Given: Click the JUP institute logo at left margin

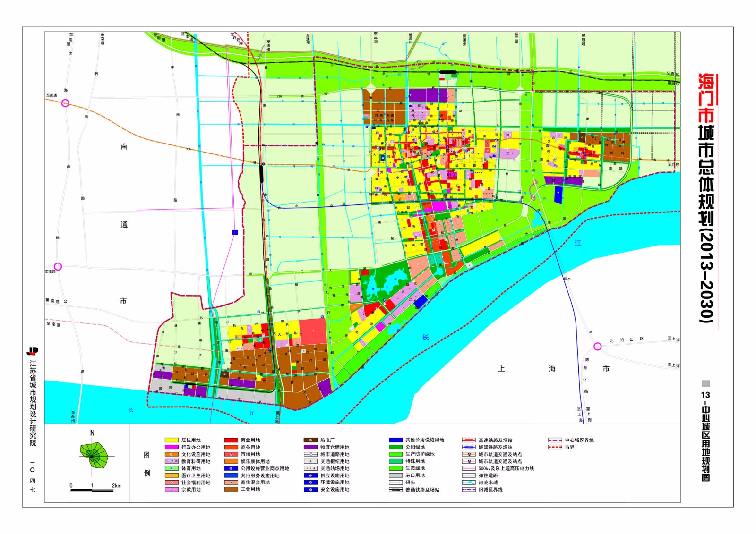Looking at the screenshot, I should 32,351.
